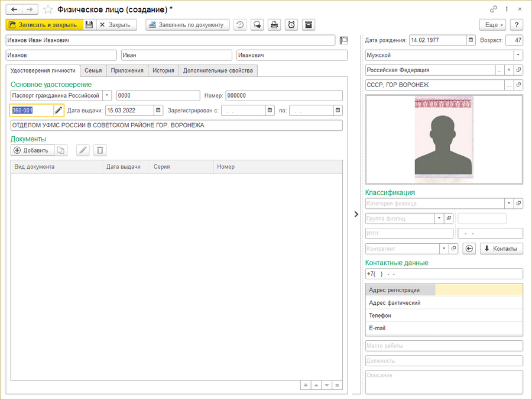Click the pencil icon beside code 360-001
Image resolution: width=532 pixels, height=400 pixels.
tap(58, 110)
